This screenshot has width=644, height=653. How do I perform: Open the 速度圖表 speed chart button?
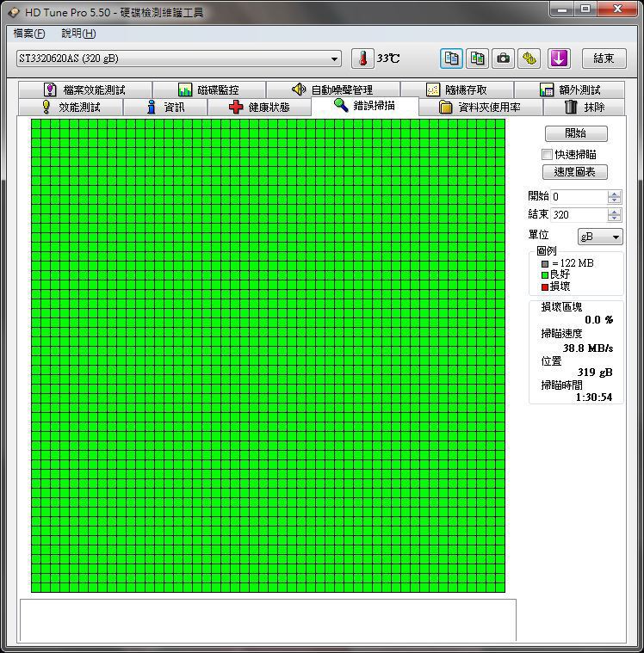point(575,171)
